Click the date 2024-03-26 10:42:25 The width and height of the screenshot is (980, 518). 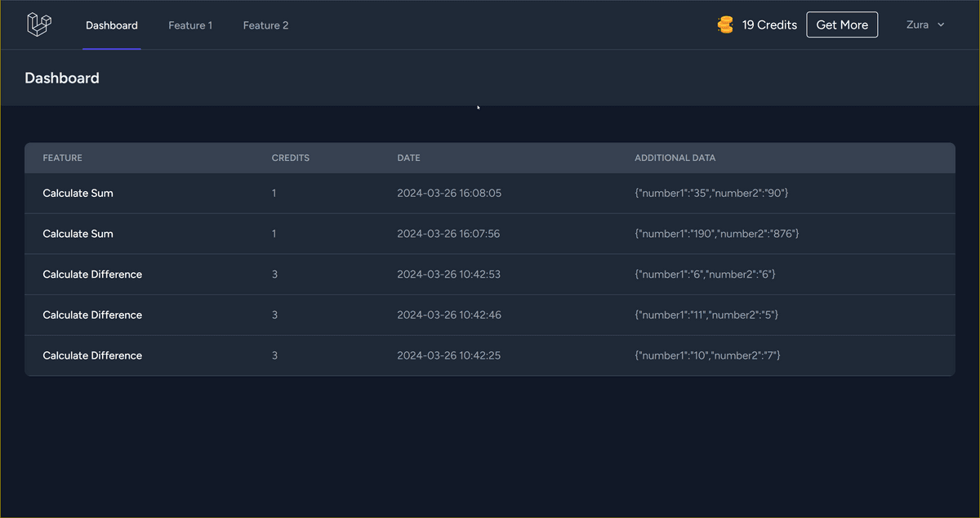coord(448,355)
